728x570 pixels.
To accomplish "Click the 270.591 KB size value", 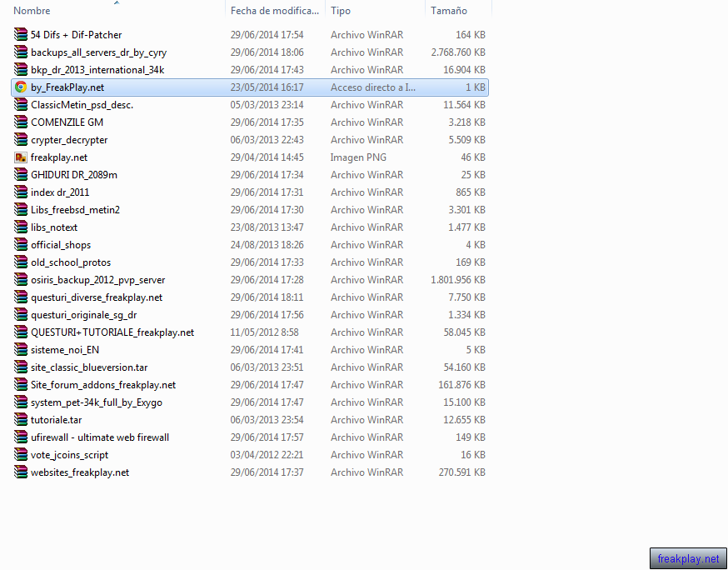I will coord(462,472).
